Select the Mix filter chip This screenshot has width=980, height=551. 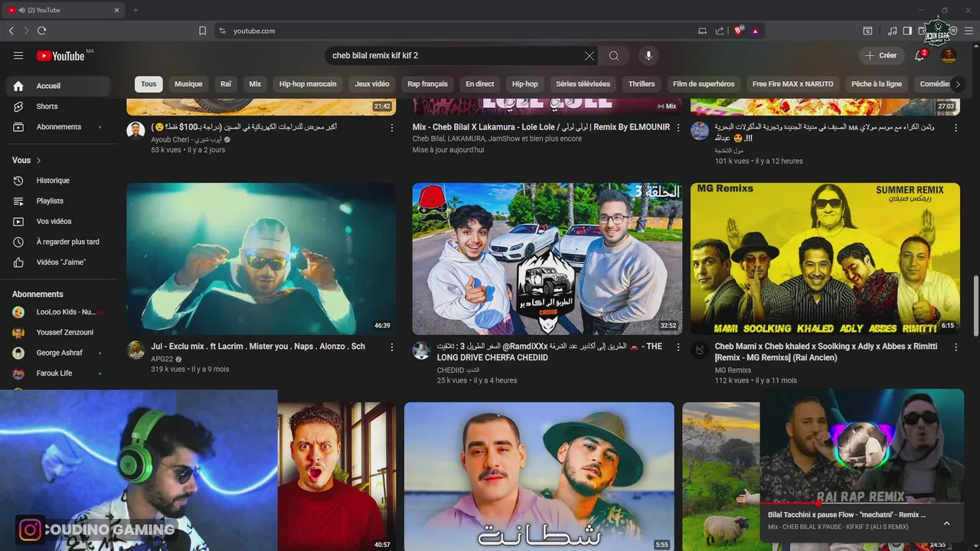255,84
